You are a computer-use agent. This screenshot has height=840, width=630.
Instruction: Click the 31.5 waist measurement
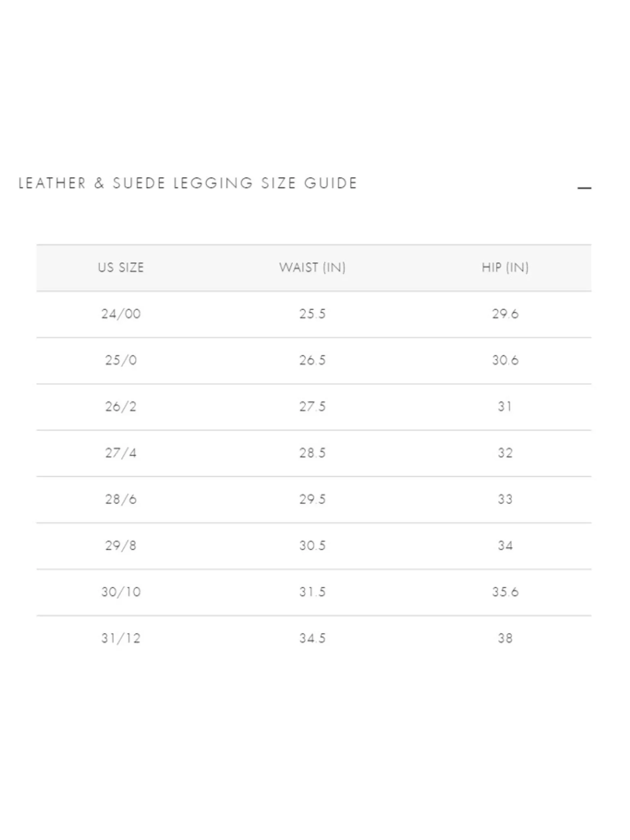tap(312, 592)
